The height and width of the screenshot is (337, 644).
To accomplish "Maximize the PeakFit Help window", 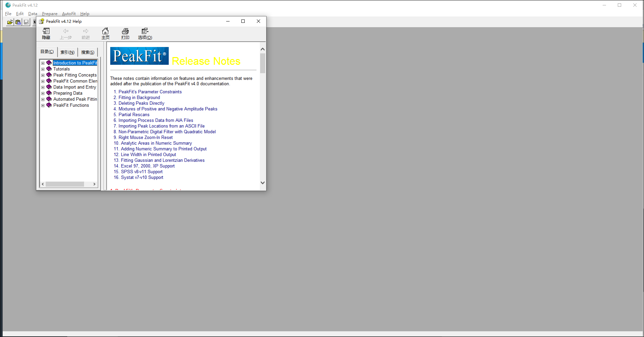I will 243,21.
